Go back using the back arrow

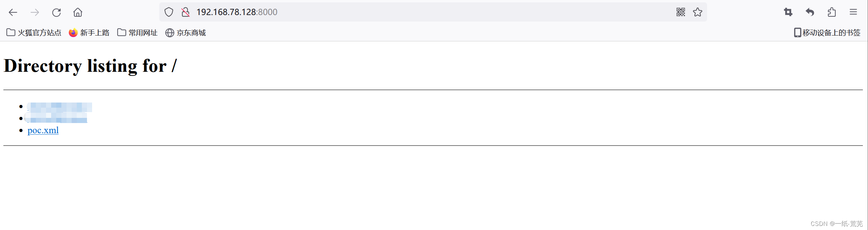pos(13,13)
